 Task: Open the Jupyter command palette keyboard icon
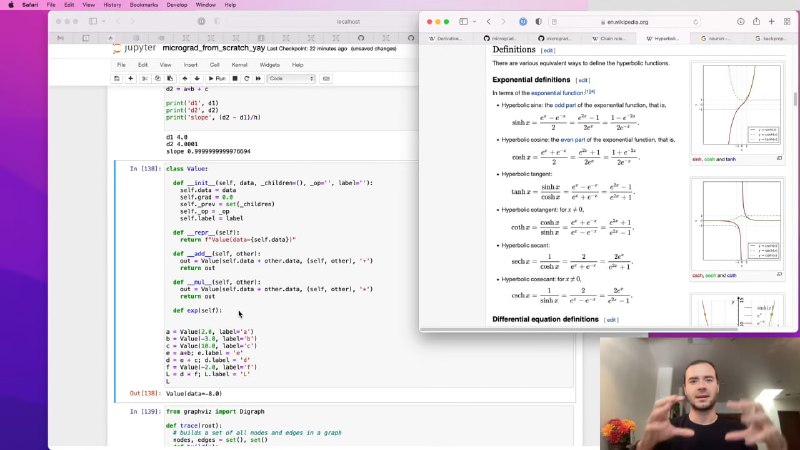pyautogui.click(x=326, y=79)
